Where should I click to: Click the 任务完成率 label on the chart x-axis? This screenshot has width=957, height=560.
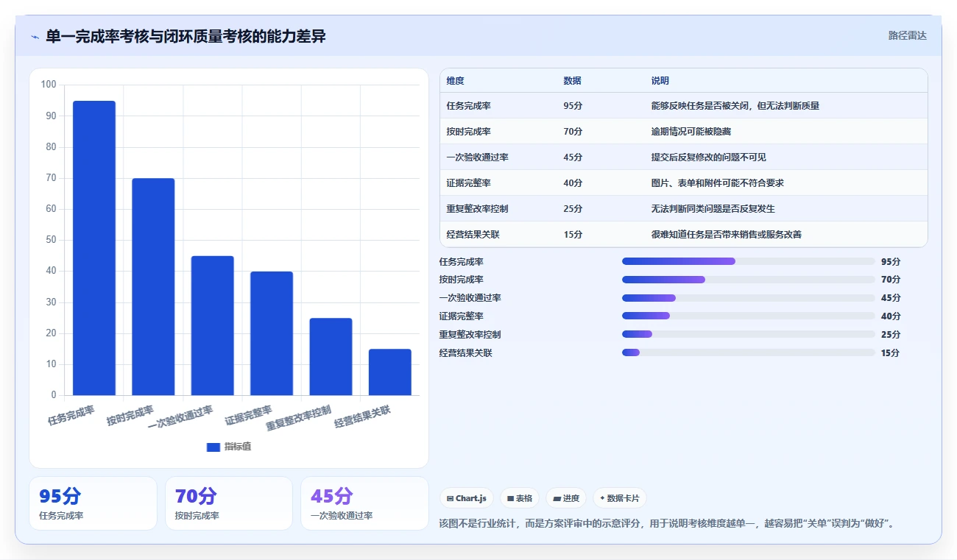tap(71, 416)
